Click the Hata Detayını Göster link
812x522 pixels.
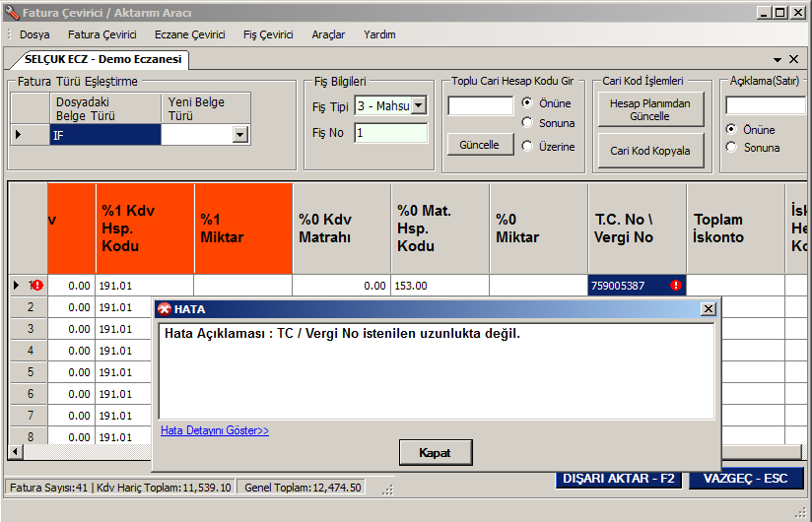pyautogui.click(x=214, y=430)
